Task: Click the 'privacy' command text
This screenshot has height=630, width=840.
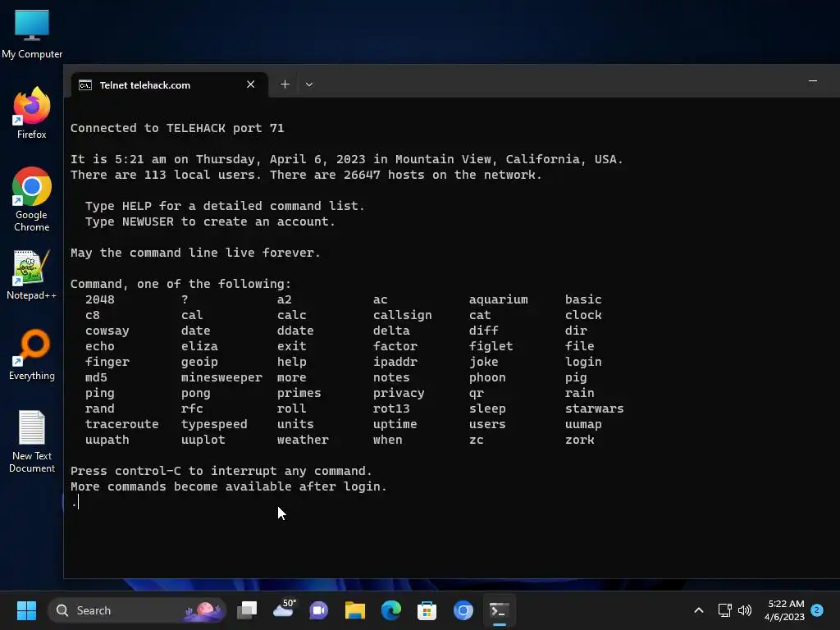Action: point(399,394)
